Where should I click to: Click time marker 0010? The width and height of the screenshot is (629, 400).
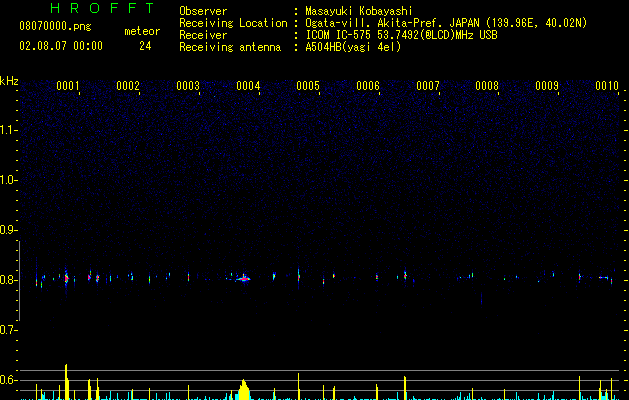607,86
